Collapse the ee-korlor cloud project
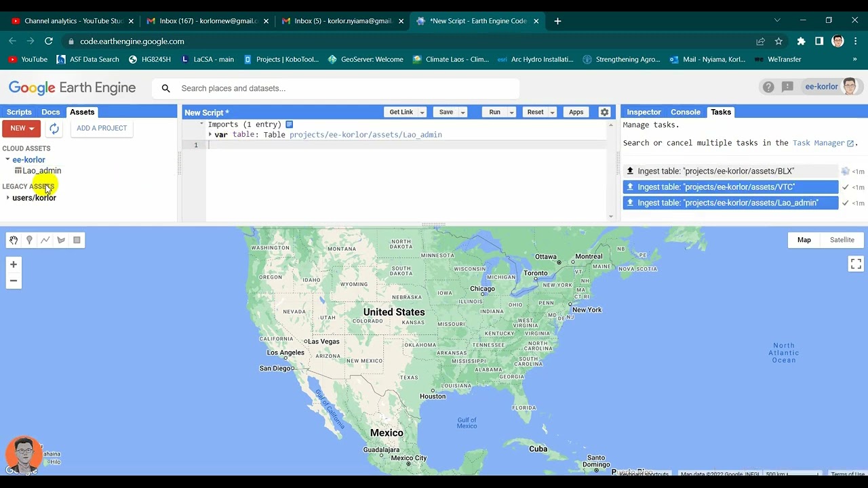Image resolution: width=868 pixels, height=488 pixels. click(x=7, y=160)
